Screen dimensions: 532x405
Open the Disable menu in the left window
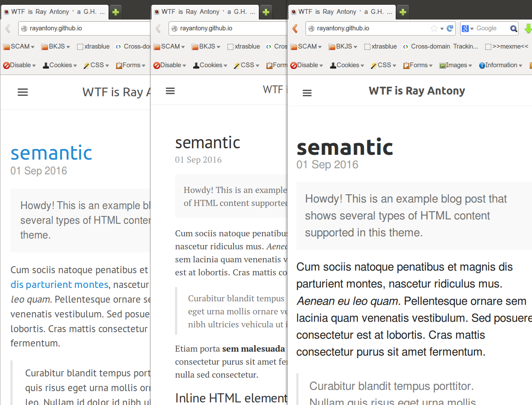tap(19, 65)
